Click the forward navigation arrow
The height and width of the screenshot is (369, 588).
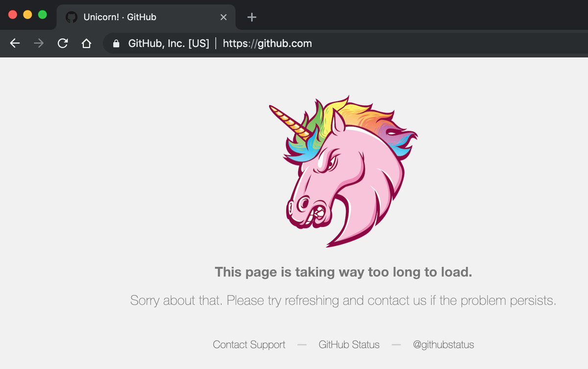pyautogui.click(x=39, y=44)
